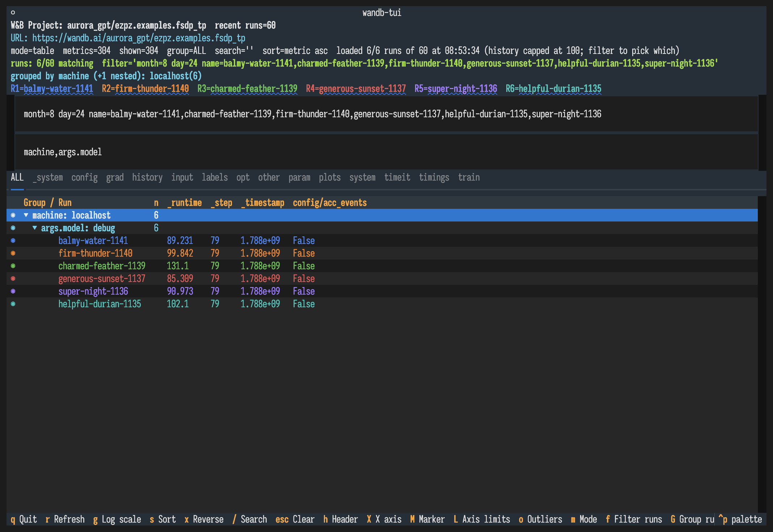Viewport: 773px width, 532px height.
Task: Collapse the machine: localhost group triangle
Action: 26,215
